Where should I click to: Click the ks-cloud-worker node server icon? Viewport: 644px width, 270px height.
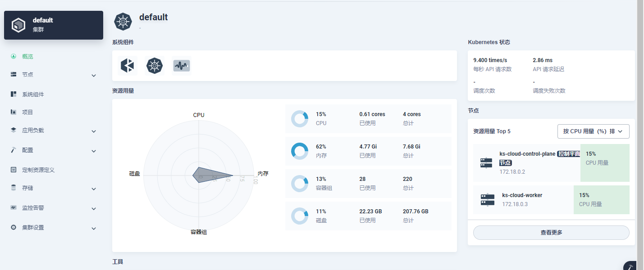(x=488, y=200)
